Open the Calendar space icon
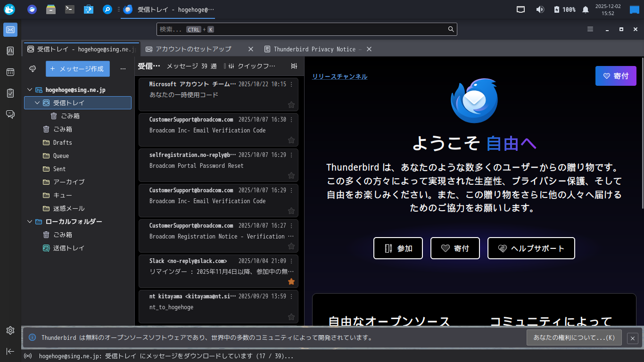Image resolution: width=644 pixels, height=362 pixels. pos(10,72)
